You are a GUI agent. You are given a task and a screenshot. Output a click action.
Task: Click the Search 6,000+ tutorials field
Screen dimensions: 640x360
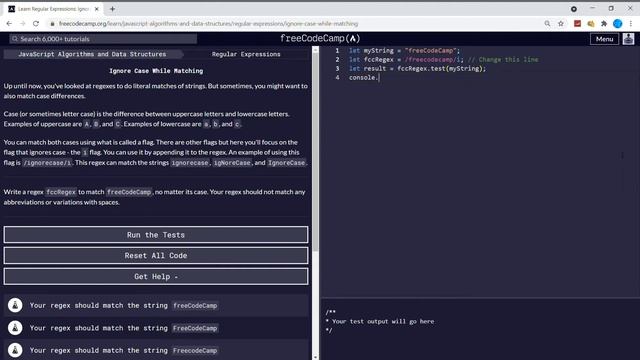click(x=103, y=39)
